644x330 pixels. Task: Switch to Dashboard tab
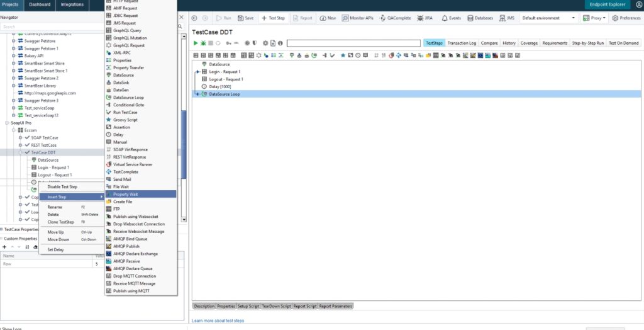click(x=40, y=4)
